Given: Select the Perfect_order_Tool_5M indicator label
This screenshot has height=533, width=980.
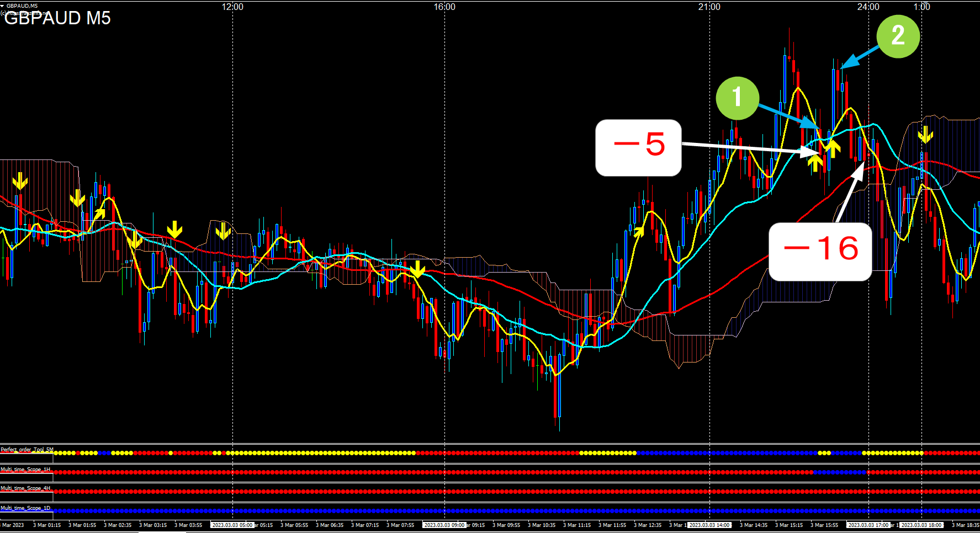Looking at the screenshot, I should [x=27, y=450].
